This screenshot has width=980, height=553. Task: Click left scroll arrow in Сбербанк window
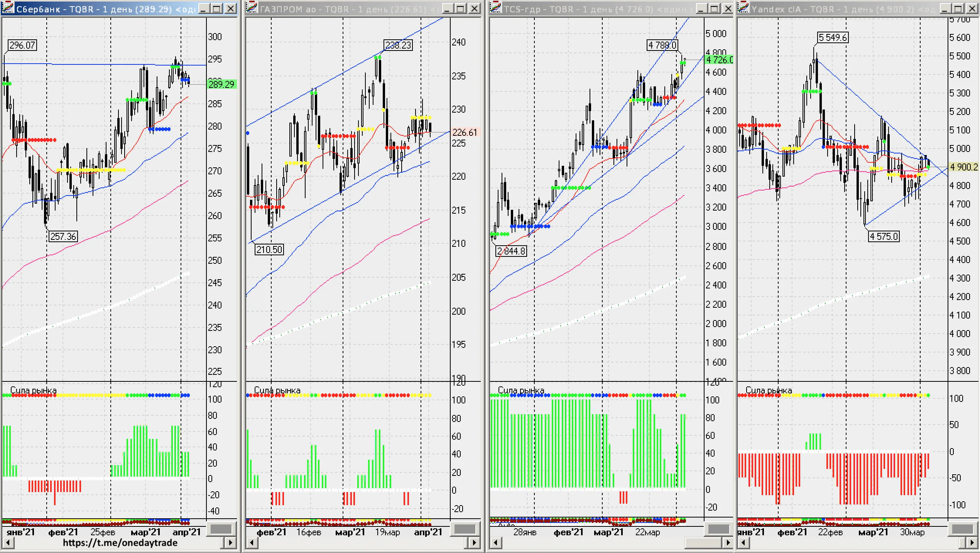pos(8,543)
